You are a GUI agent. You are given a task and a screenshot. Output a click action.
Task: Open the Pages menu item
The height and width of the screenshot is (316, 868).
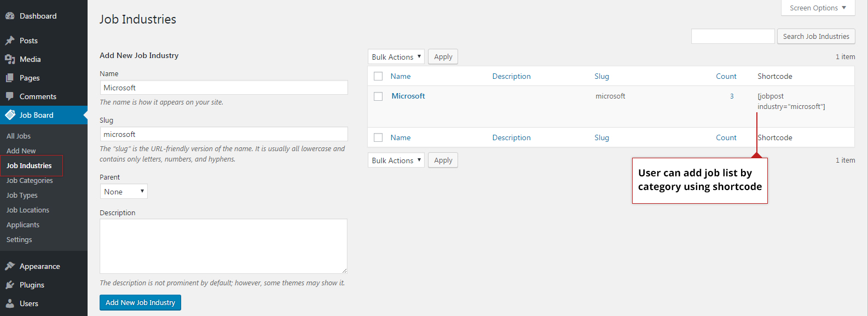[44, 78]
